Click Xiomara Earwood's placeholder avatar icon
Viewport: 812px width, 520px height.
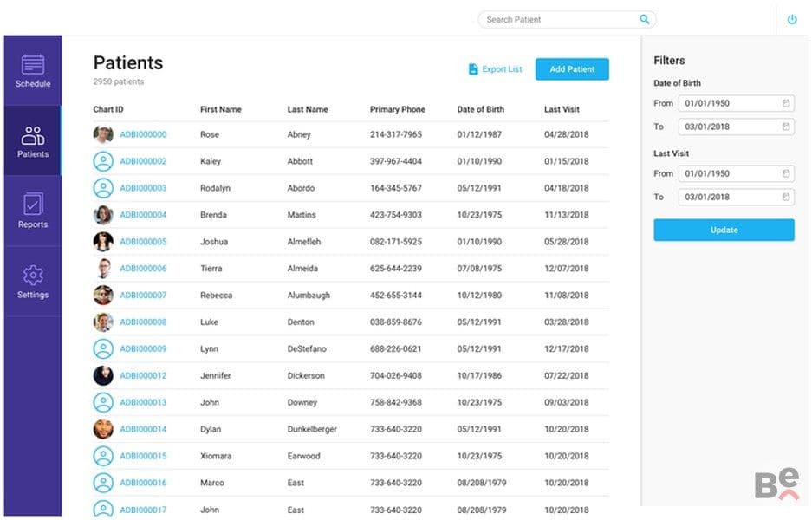pyautogui.click(x=103, y=456)
